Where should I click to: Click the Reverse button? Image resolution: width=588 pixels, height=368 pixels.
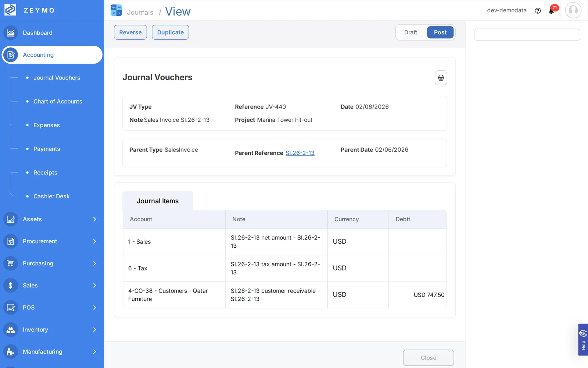130,32
